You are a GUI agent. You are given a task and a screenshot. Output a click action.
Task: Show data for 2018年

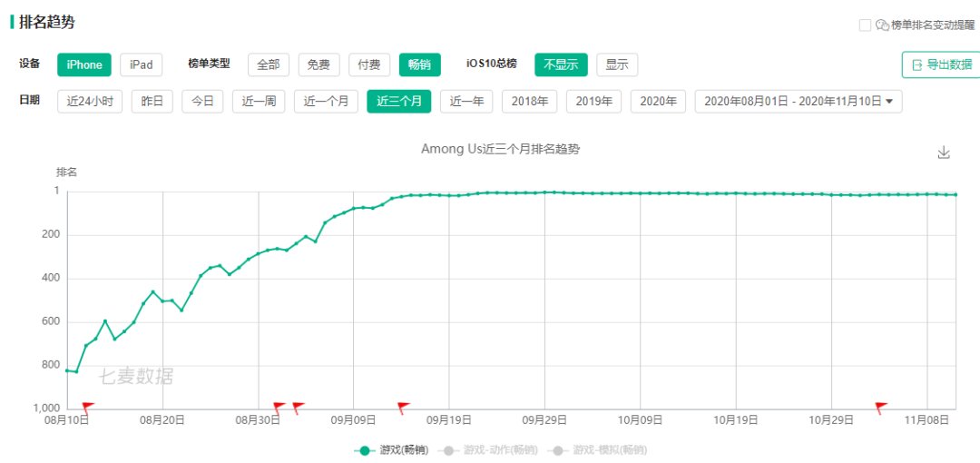529,102
